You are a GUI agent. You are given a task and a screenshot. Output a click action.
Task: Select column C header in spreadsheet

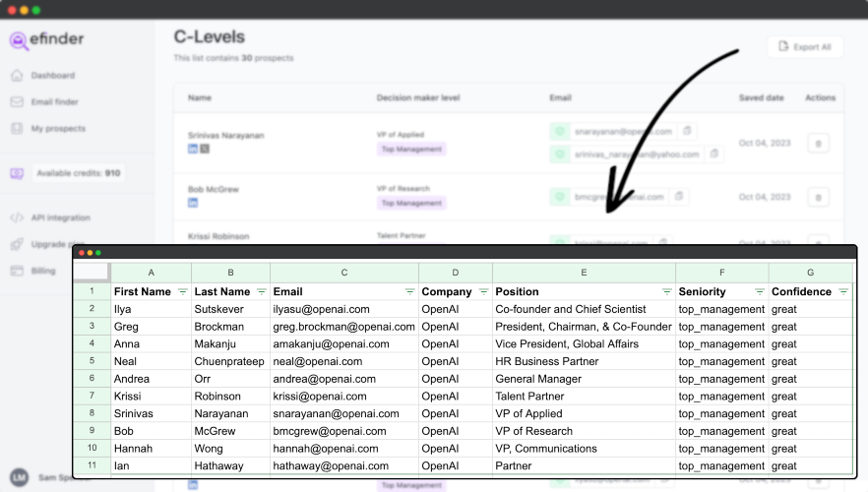coord(344,273)
